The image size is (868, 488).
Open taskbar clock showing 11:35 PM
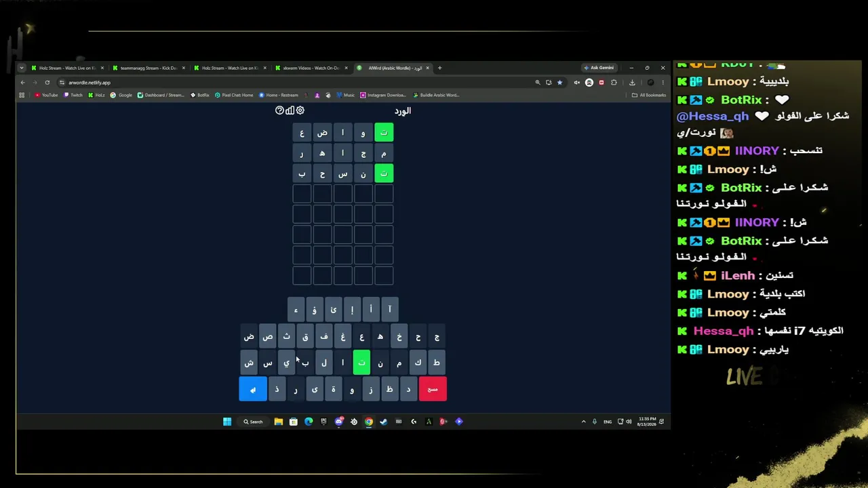[x=647, y=422]
